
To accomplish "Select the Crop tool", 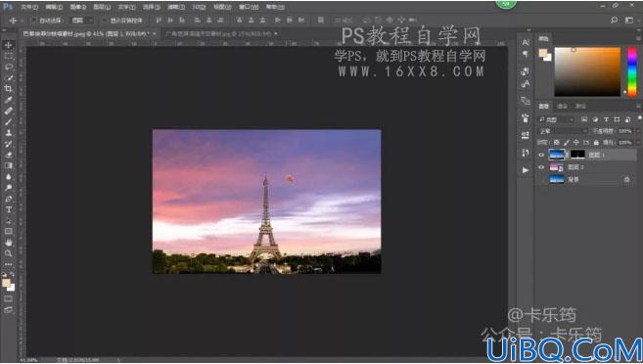I will click(x=8, y=88).
